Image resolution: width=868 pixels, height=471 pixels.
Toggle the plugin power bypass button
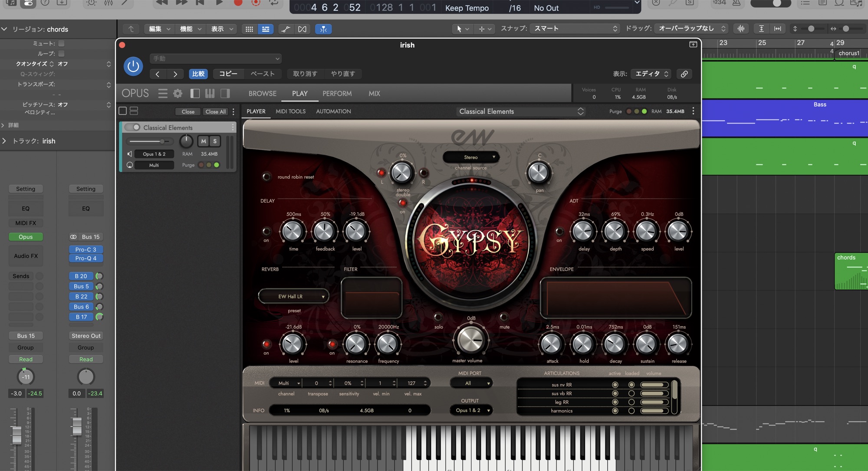point(133,66)
